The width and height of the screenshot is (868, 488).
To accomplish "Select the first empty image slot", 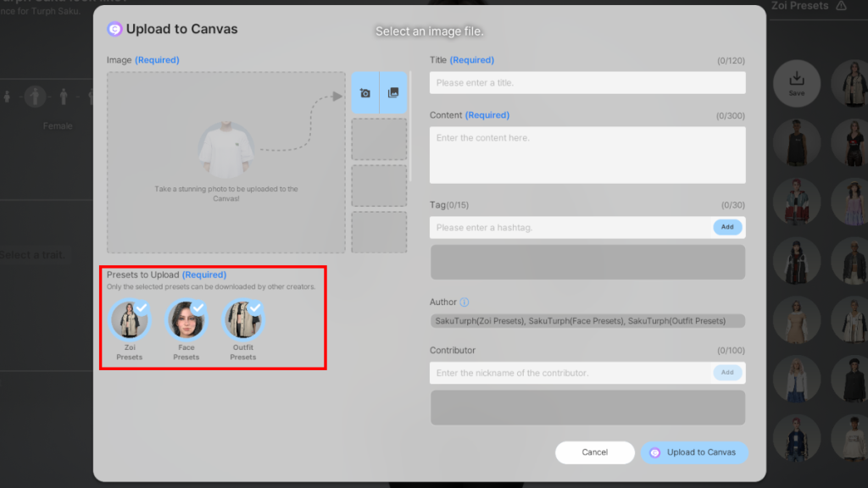I will click(x=379, y=138).
